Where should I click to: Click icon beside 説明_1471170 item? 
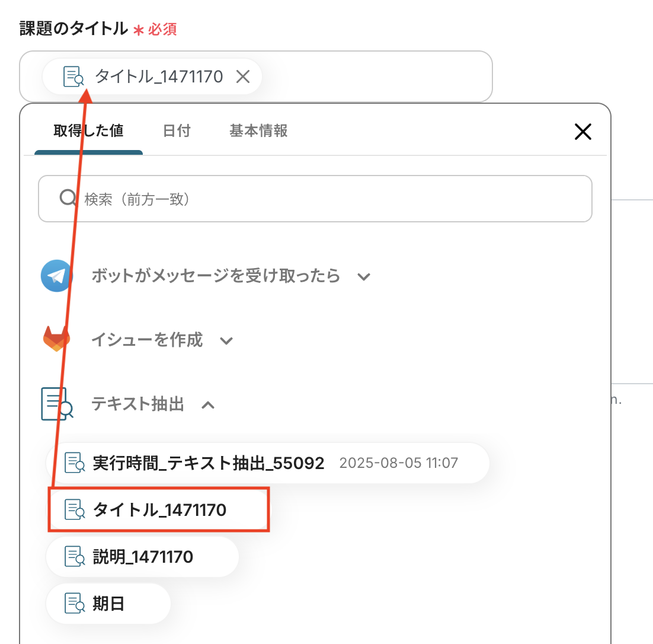tap(75, 556)
